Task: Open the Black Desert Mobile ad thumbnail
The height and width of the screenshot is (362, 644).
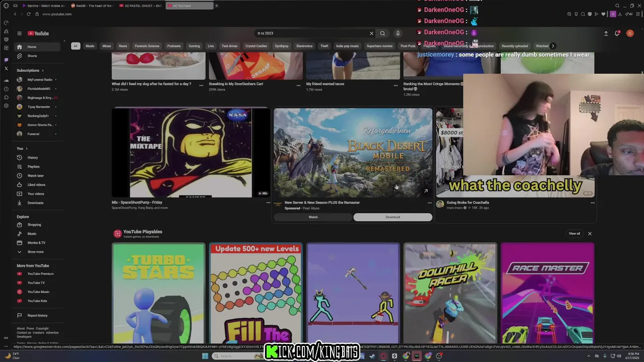Action: point(353,152)
